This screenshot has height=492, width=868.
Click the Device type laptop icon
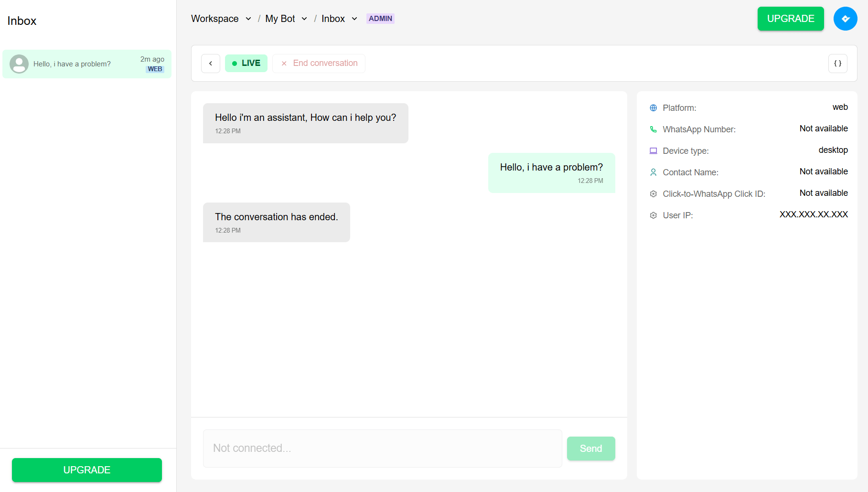653,151
